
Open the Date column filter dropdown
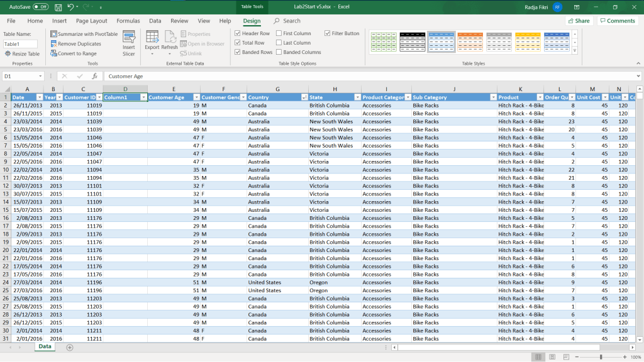[x=39, y=97]
